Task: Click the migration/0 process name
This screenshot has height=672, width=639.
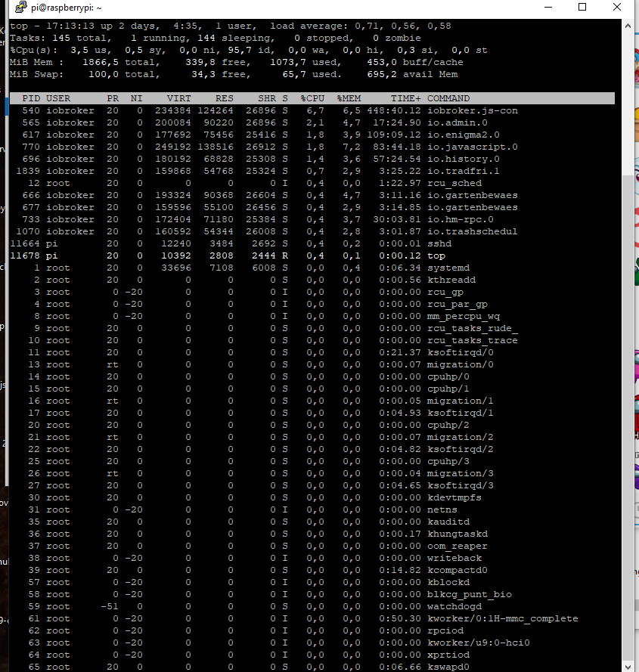Action: coord(461,364)
